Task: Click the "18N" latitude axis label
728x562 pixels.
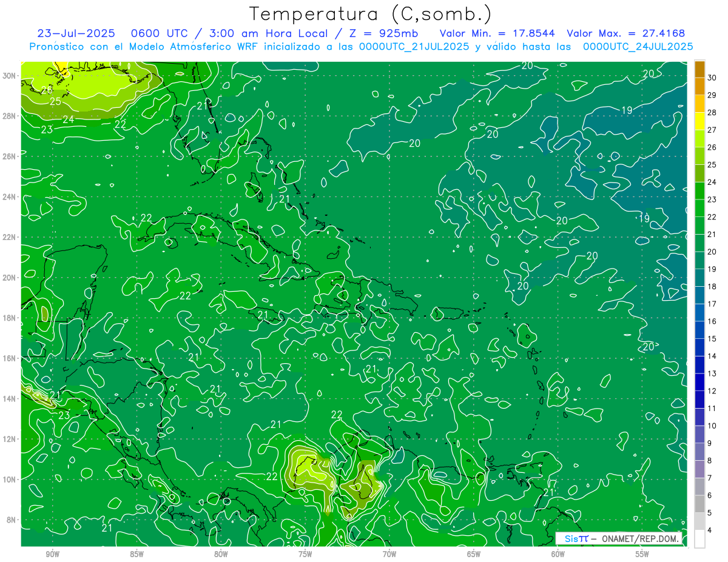Action: tap(10, 318)
